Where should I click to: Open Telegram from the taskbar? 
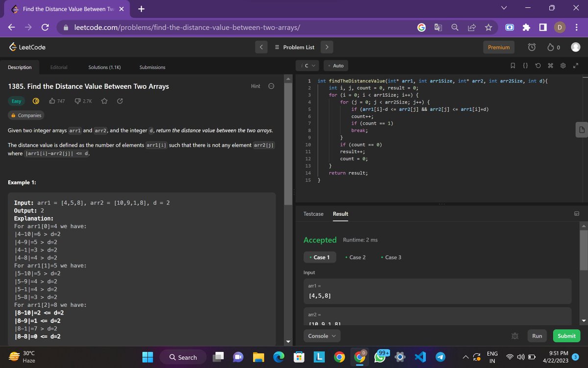[440, 357]
